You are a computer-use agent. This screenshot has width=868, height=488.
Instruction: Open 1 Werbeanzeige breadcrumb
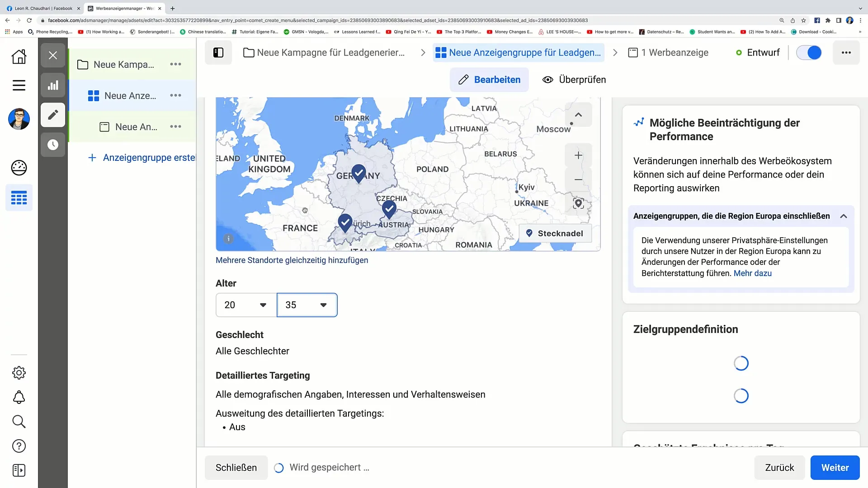point(668,52)
